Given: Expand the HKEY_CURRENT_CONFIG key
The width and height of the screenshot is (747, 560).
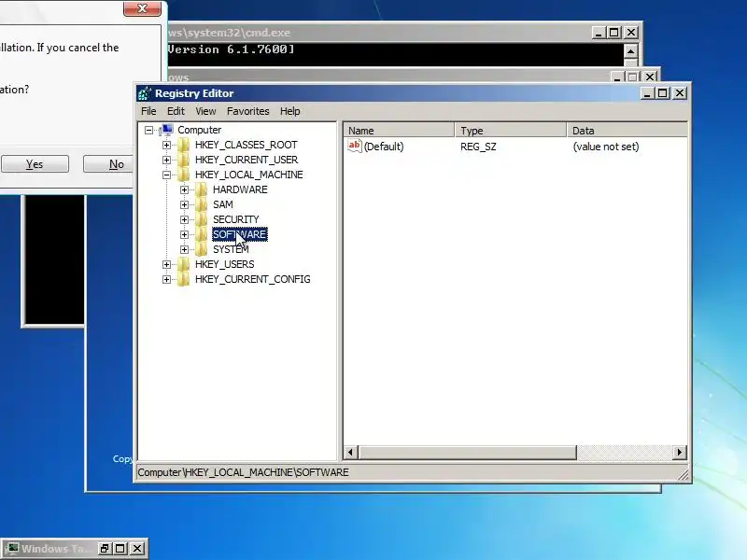Looking at the screenshot, I should point(167,279).
